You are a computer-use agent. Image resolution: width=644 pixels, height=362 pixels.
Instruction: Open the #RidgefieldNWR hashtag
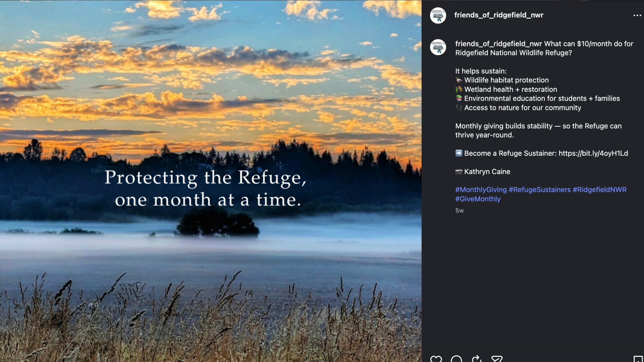599,190
